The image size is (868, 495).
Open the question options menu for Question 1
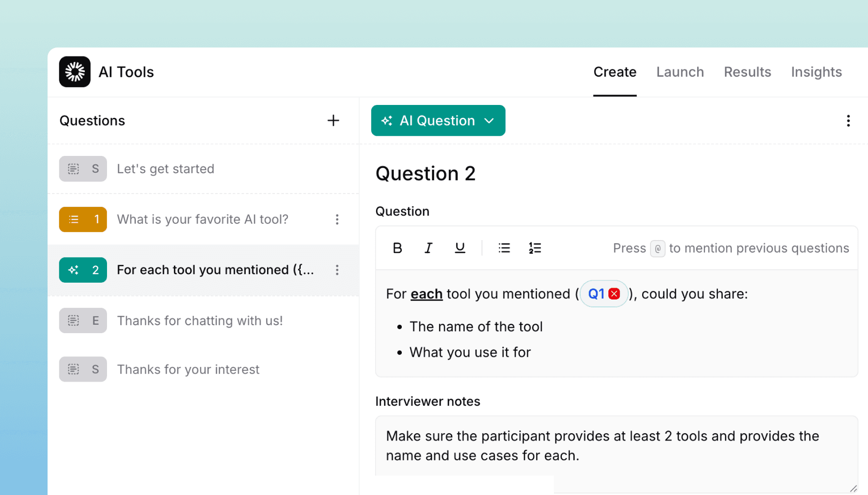coord(337,219)
